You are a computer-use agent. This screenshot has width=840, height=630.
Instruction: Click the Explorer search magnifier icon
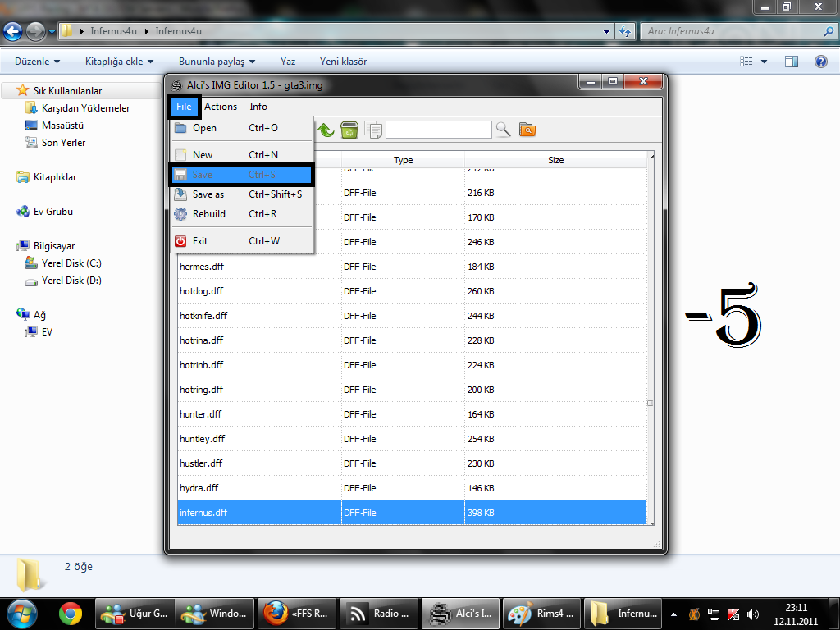point(829,31)
